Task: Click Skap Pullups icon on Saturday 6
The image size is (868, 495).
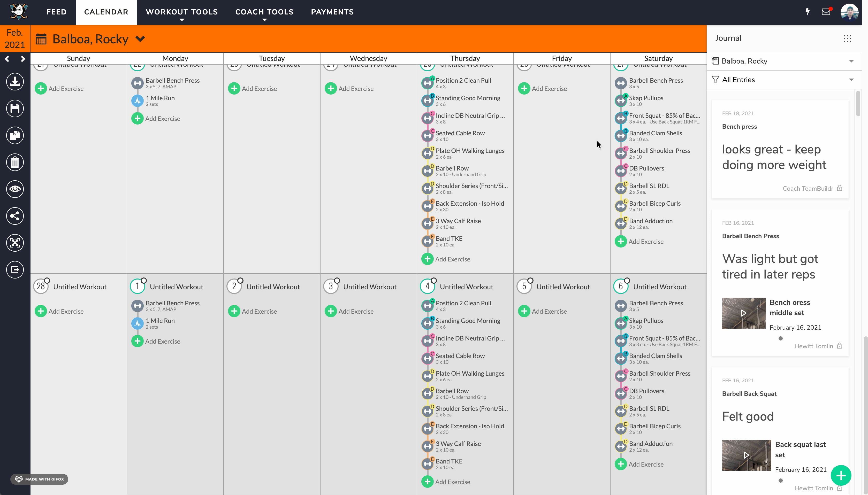Action: (621, 323)
